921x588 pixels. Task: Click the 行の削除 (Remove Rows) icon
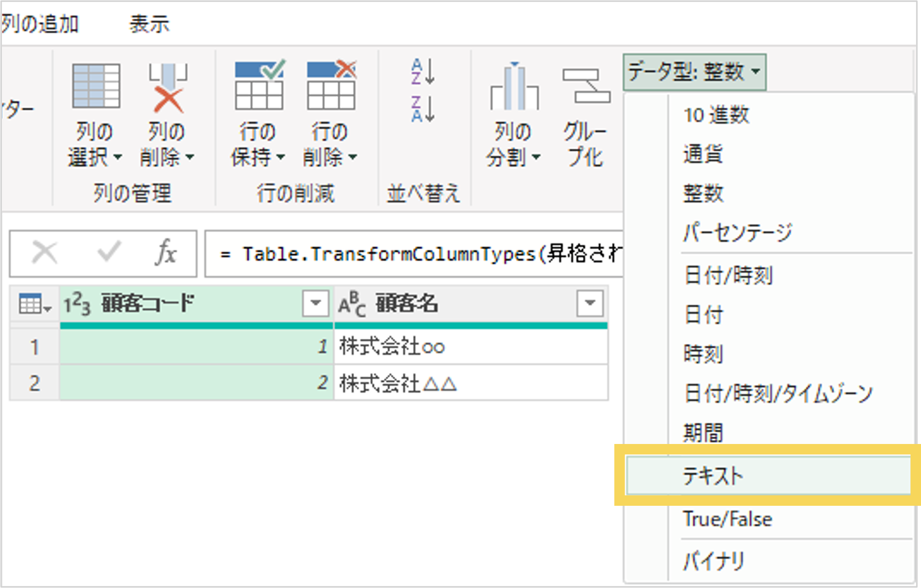point(331,85)
